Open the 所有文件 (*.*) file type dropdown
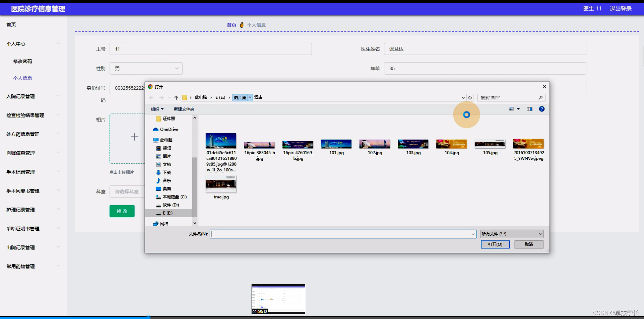This screenshot has height=319, width=644. click(512, 234)
